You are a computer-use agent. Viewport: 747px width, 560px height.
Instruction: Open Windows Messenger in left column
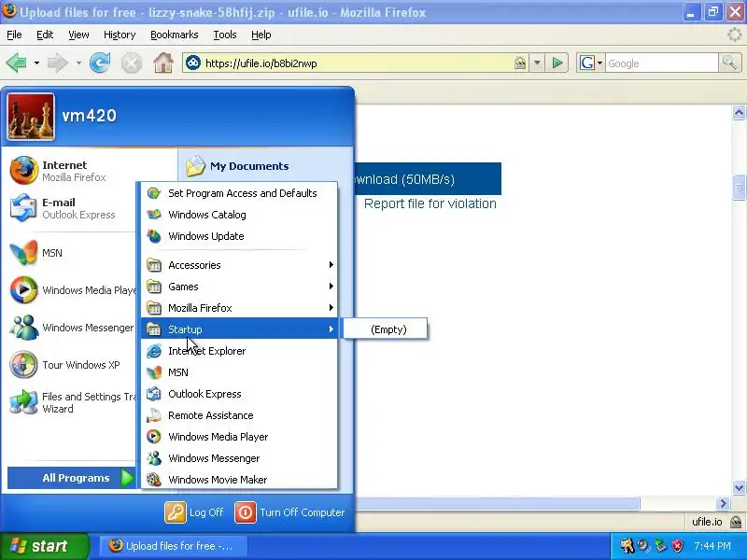[x=72, y=328]
